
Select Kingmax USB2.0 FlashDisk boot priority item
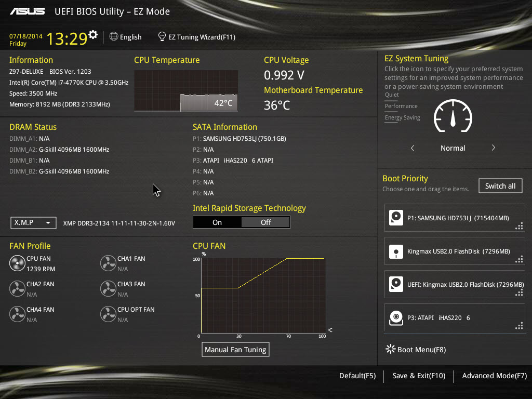point(455,251)
